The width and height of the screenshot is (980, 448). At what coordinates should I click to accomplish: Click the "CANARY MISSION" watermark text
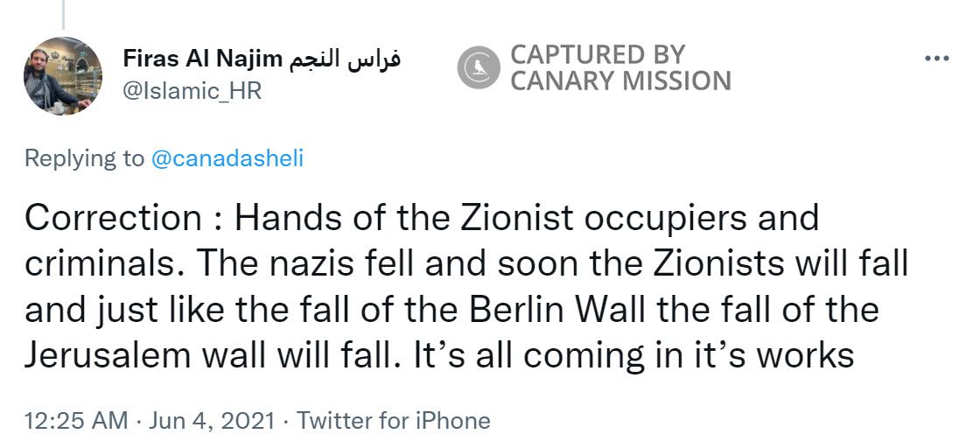pyautogui.click(x=620, y=81)
